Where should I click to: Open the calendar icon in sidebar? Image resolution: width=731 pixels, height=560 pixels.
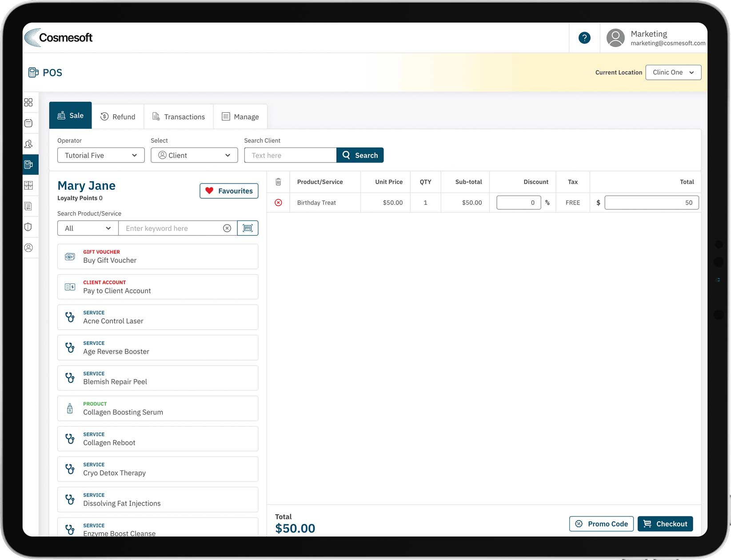pyautogui.click(x=28, y=123)
